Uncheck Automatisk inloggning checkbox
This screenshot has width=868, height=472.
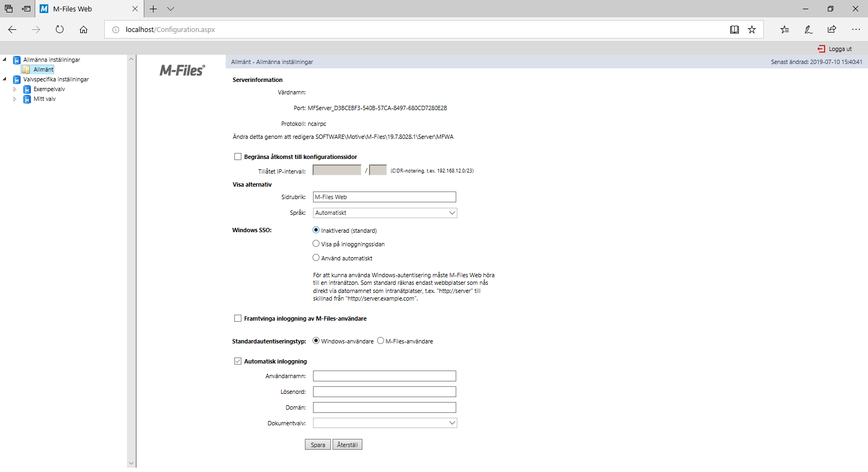238,361
